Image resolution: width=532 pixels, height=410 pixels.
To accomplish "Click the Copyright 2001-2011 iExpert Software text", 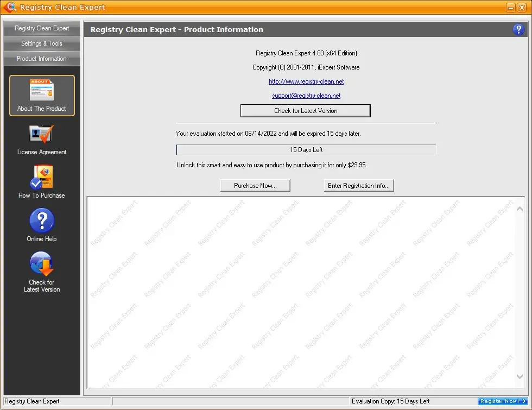I will pyautogui.click(x=306, y=67).
